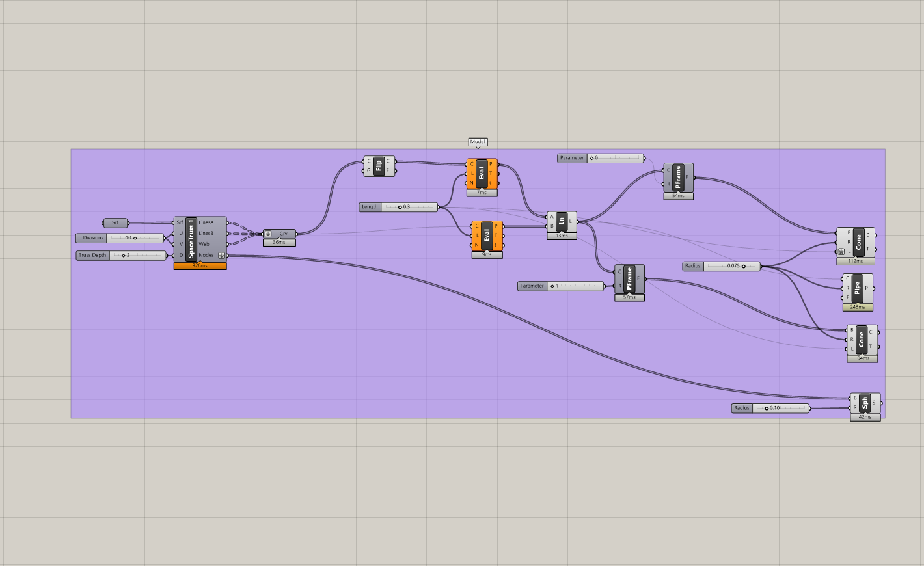Select the lower Cone component

click(861, 340)
